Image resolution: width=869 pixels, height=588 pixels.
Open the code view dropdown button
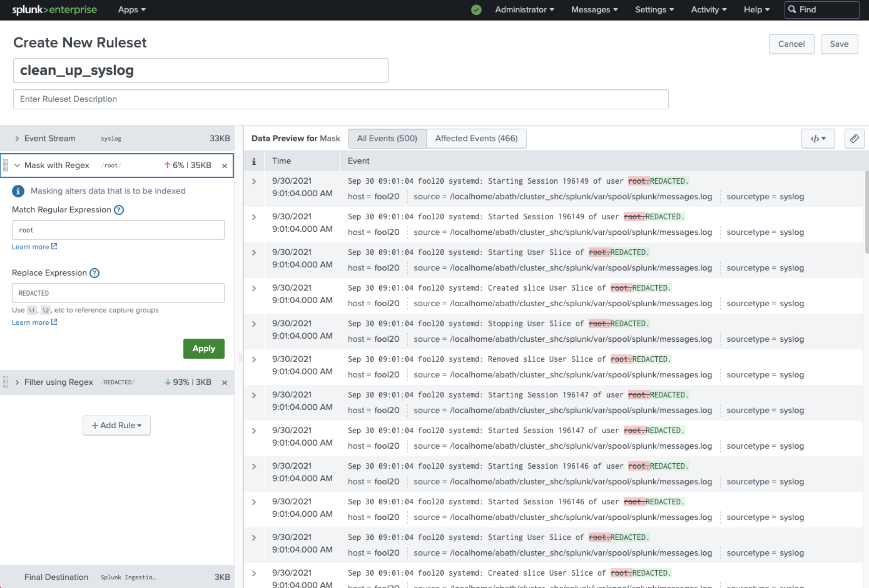[818, 138]
